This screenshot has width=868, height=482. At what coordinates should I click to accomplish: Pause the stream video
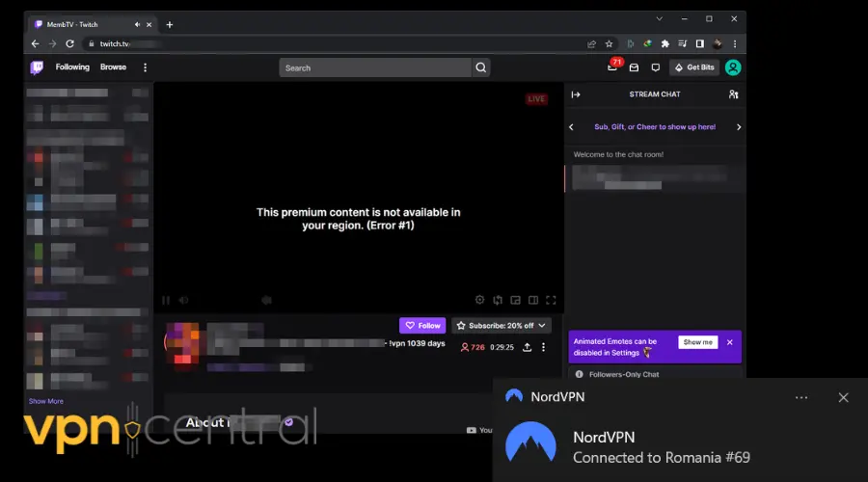click(166, 300)
